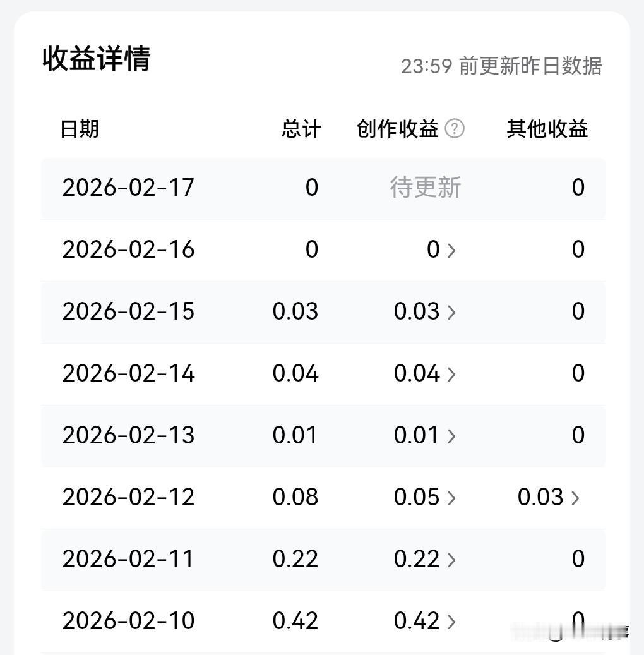Select the 2026-02-17 date row

coord(128,187)
